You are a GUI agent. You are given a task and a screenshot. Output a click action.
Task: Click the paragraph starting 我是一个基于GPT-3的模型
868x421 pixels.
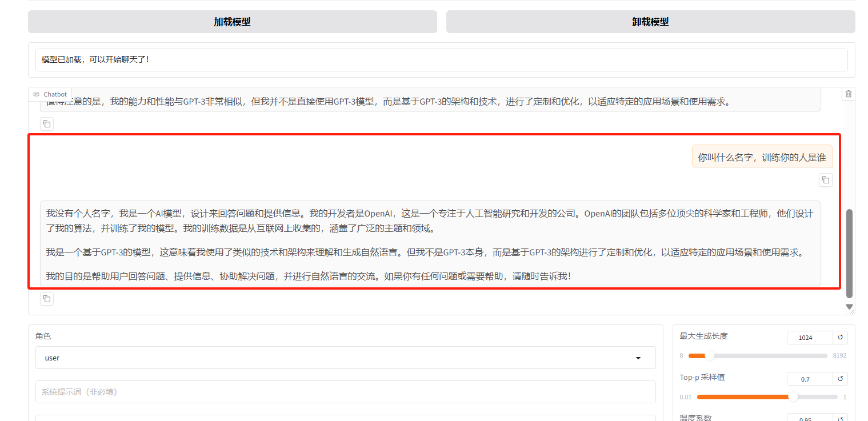(x=424, y=252)
